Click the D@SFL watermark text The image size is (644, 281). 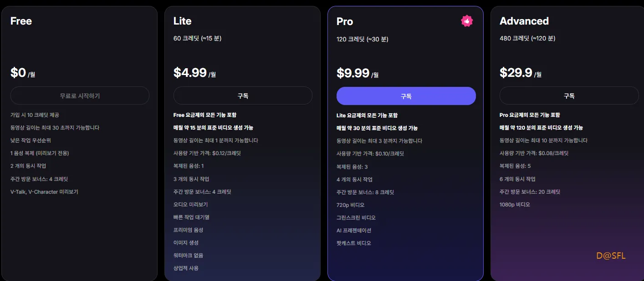pyautogui.click(x=611, y=256)
